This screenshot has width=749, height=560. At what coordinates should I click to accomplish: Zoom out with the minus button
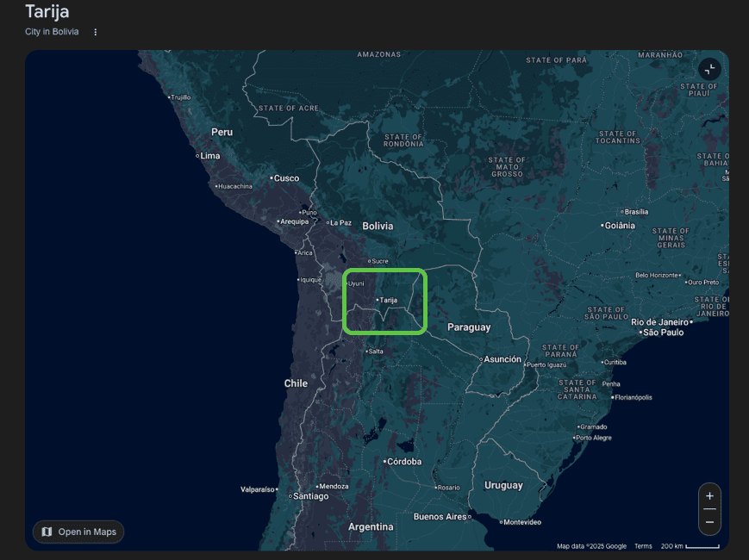(709, 522)
